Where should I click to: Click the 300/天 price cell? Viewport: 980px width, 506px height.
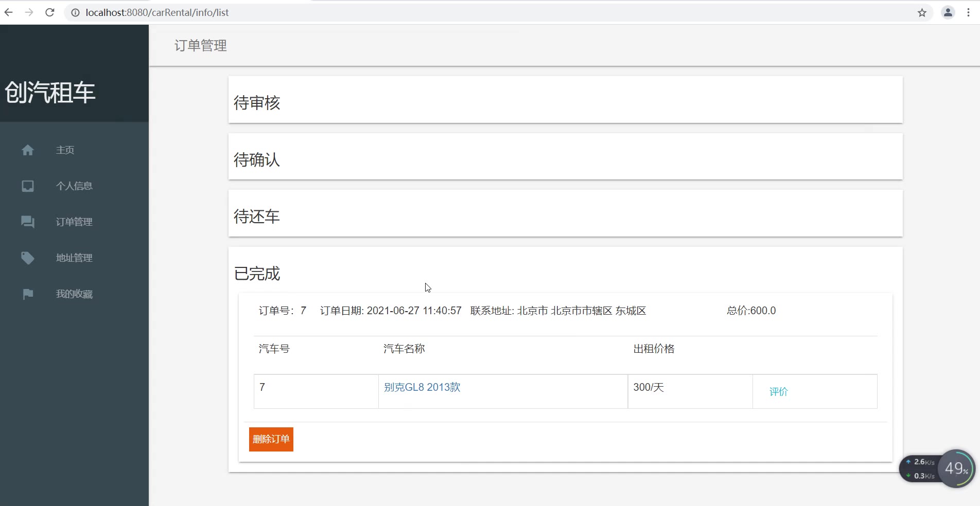pos(690,391)
